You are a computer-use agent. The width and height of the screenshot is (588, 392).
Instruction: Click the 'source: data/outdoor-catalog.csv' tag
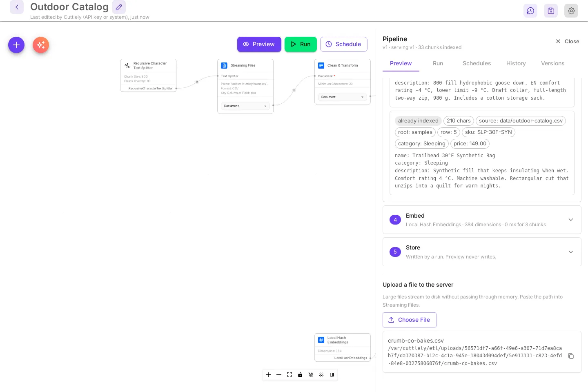pos(521,121)
